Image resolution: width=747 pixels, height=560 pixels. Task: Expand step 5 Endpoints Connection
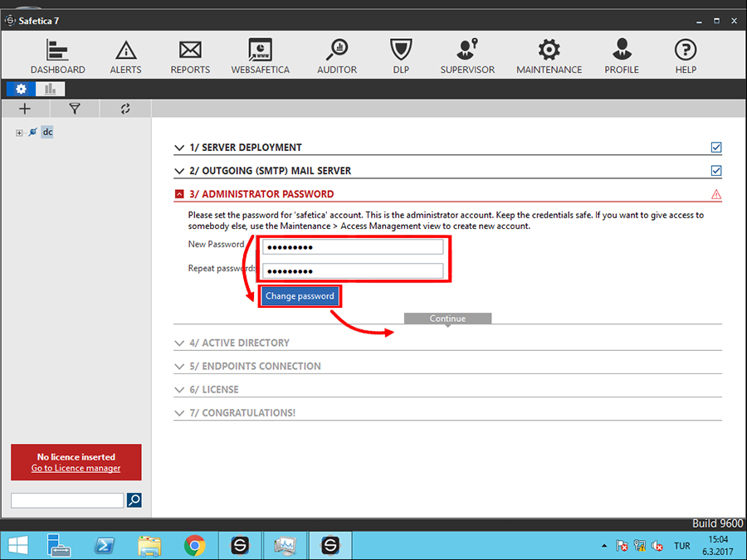[x=179, y=366]
